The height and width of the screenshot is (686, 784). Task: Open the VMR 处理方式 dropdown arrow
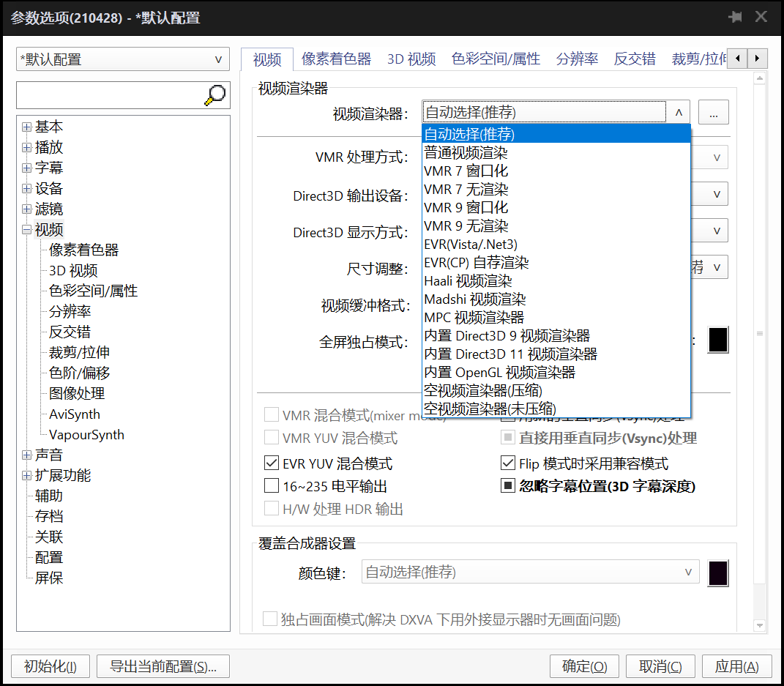[x=717, y=157]
